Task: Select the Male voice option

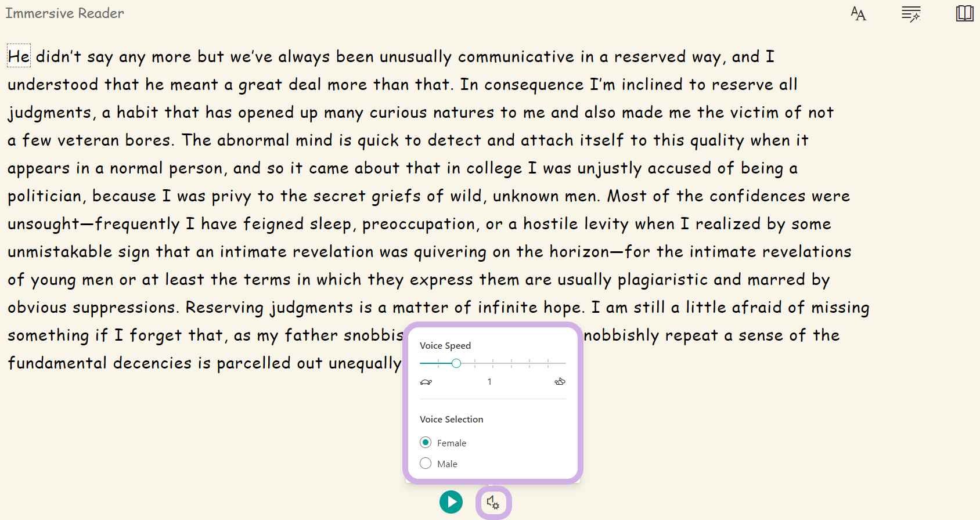Action: pos(426,463)
